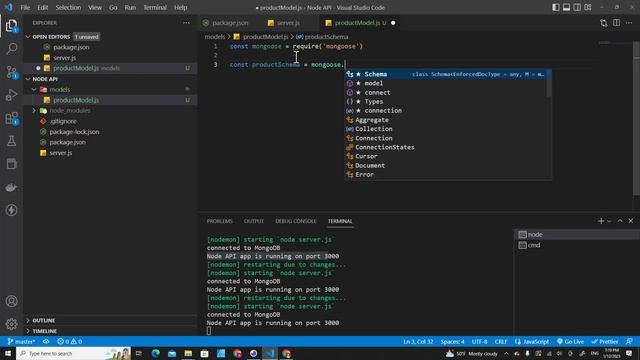The height and width of the screenshot is (360, 640).
Task: Change line ending via CRLF
Action: (501, 341)
